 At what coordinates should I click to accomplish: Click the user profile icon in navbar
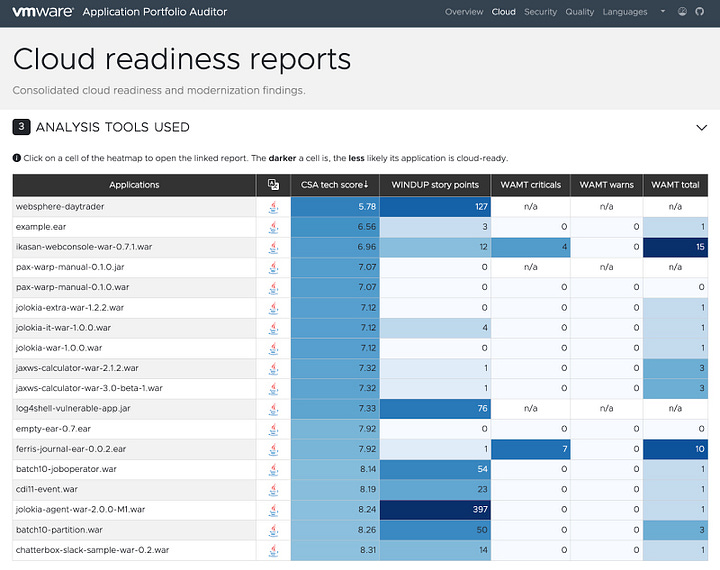pyautogui.click(x=682, y=11)
